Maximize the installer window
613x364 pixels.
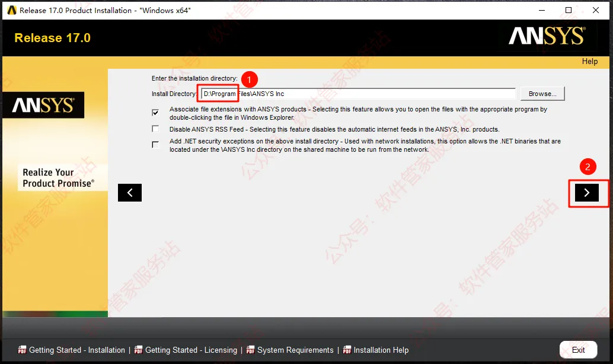(x=569, y=10)
